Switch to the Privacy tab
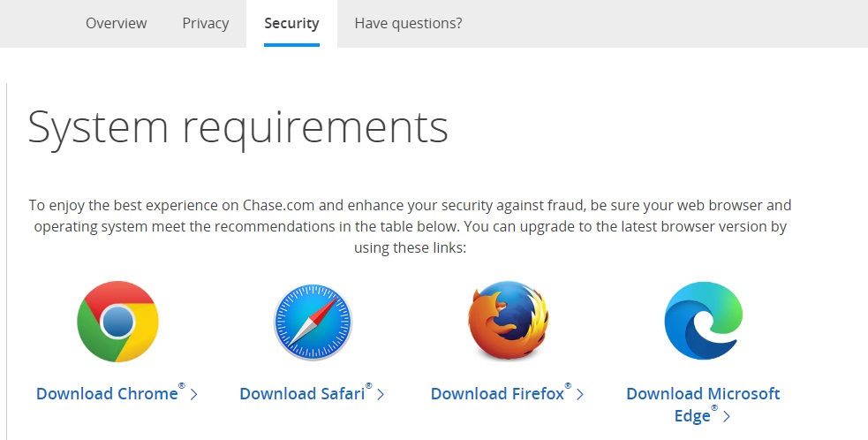 (206, 23)
